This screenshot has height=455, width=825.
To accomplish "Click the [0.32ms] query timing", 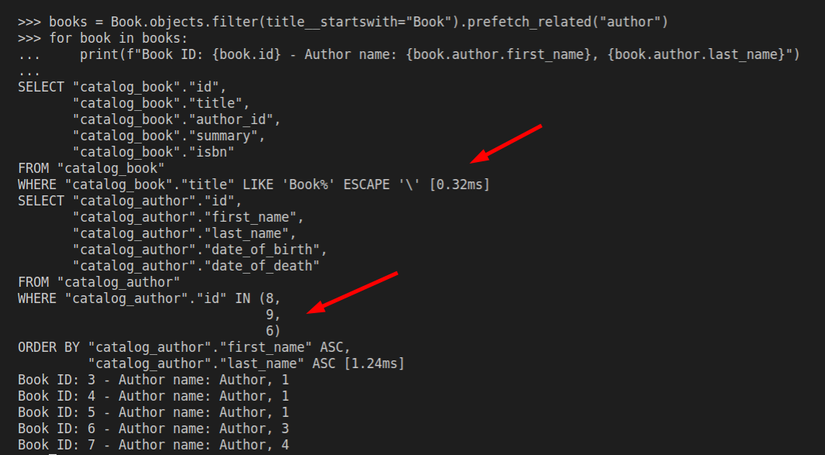I will [459, 184].
